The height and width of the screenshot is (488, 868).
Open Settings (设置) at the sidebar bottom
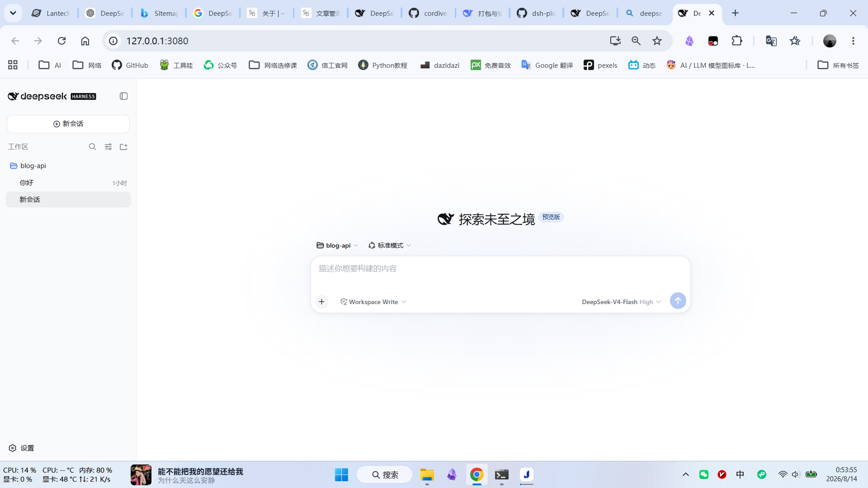22,448
